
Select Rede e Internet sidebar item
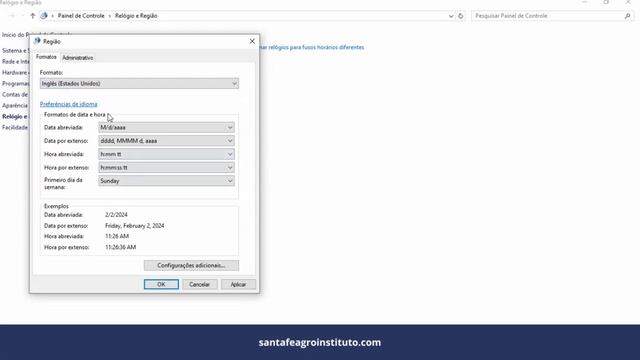[16, 61]
